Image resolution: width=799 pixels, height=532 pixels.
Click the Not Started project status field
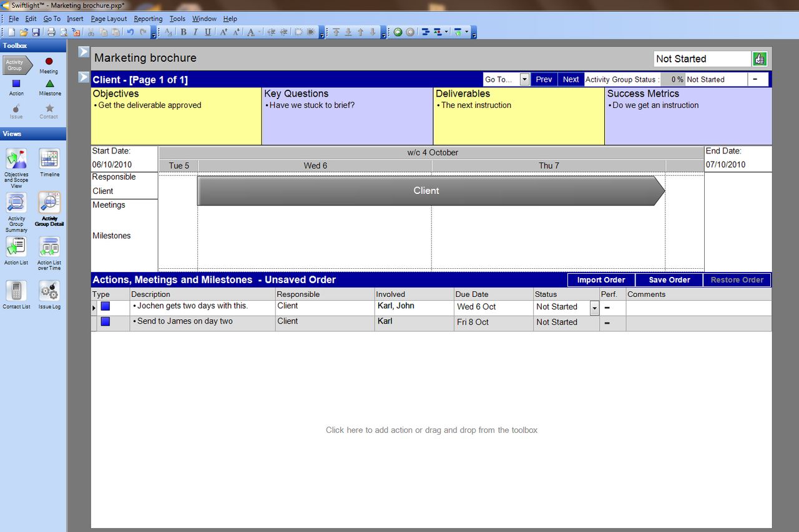coord(702,59)
